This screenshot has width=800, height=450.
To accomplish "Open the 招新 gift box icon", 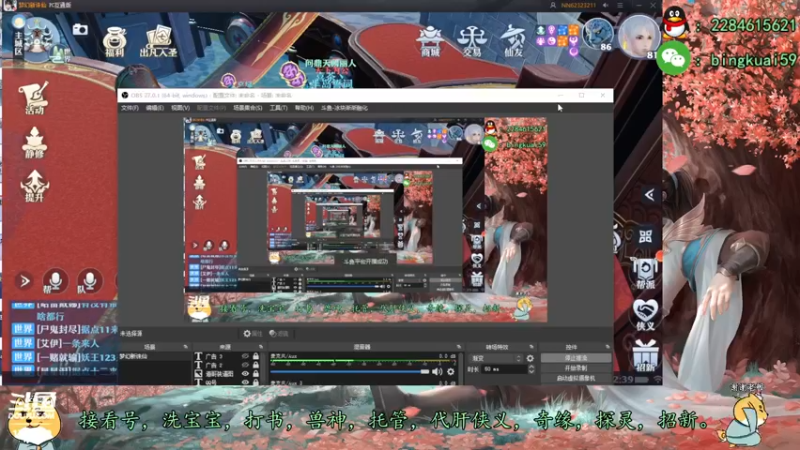I will (x=645, y=356).
